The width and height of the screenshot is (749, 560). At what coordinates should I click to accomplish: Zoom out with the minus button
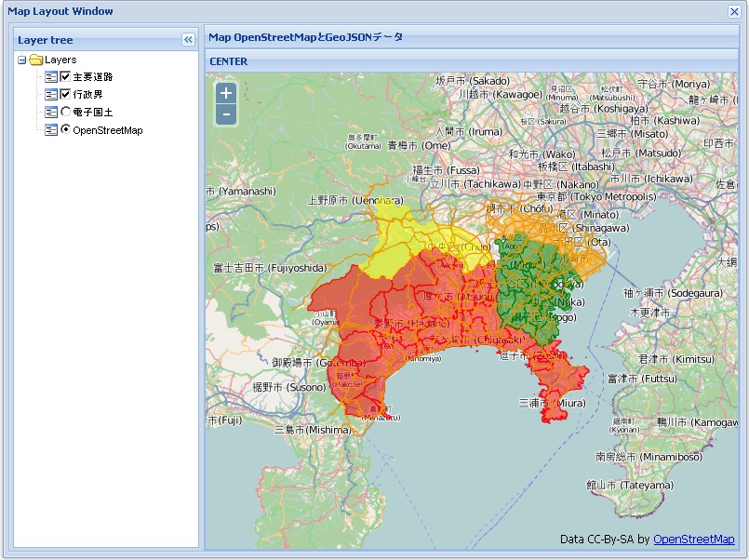[x=225, y=115]
